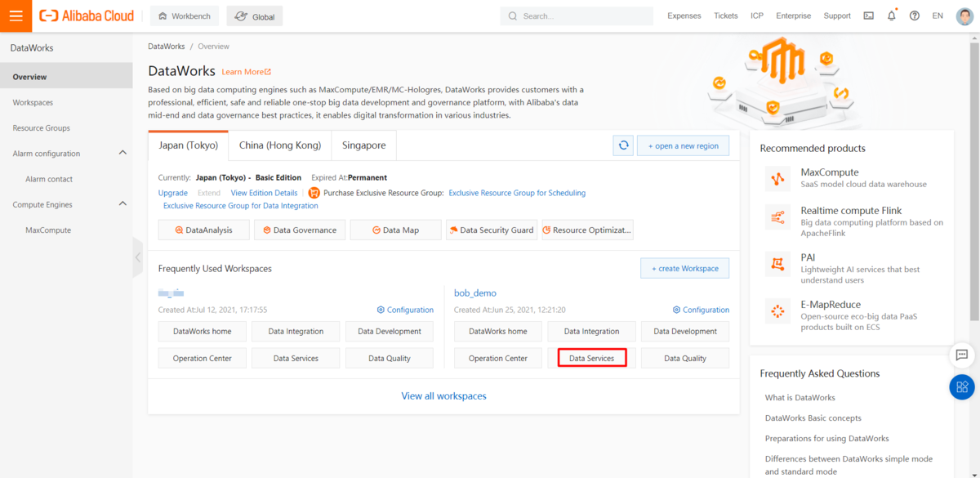
Task: Open Exclusive Resource Group for Scheduling link
Action: [x=517, y=193]
